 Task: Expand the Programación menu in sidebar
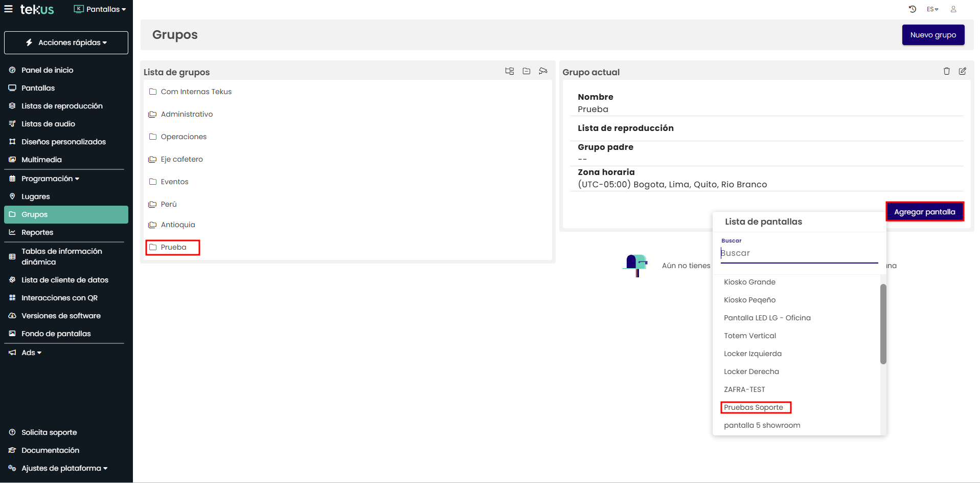[x=50, y=179]
